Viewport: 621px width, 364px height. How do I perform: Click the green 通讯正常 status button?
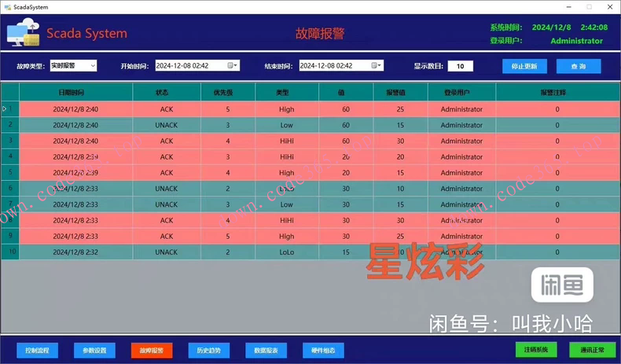592,350
